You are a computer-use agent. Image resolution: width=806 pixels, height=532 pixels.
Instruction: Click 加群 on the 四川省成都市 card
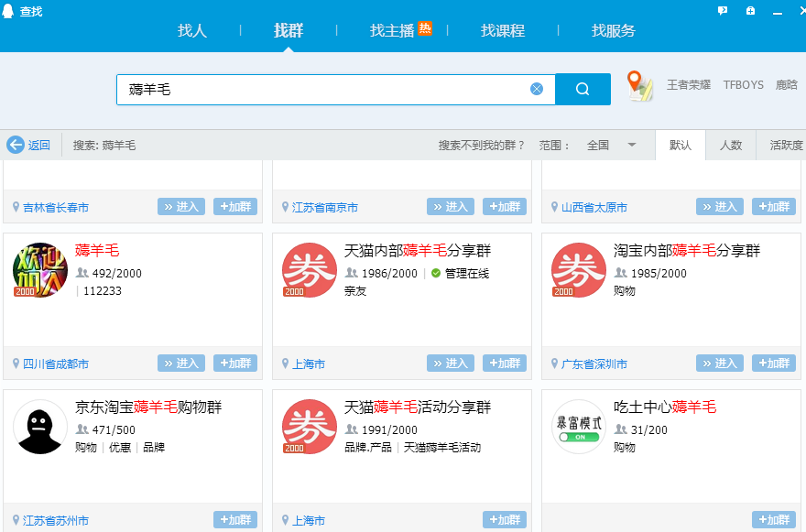pos(235,364)
